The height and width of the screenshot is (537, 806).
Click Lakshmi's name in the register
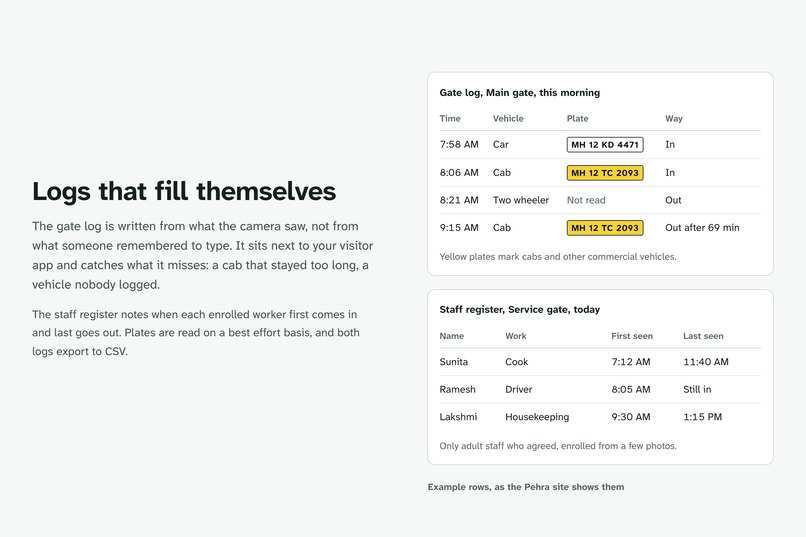coord(458,417)
